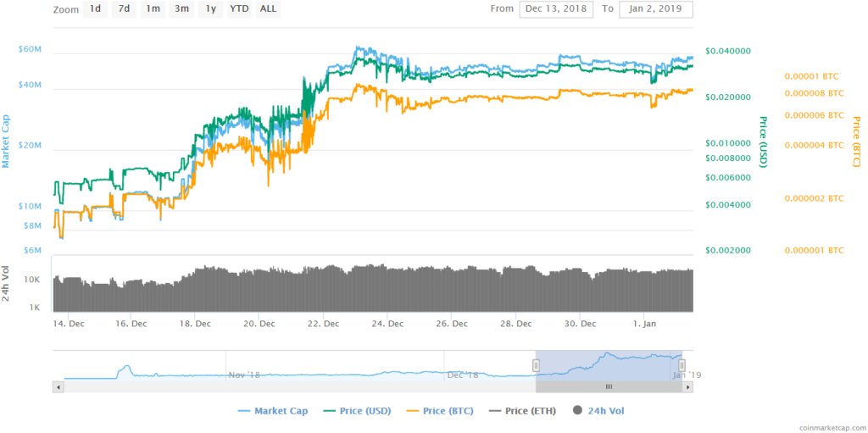Click the $20M market cap axis label
Screen dimensions: 868x433
pos(30,146)
